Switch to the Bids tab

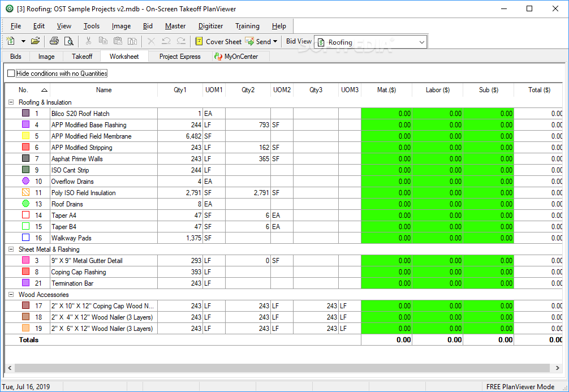coord(16,56)
